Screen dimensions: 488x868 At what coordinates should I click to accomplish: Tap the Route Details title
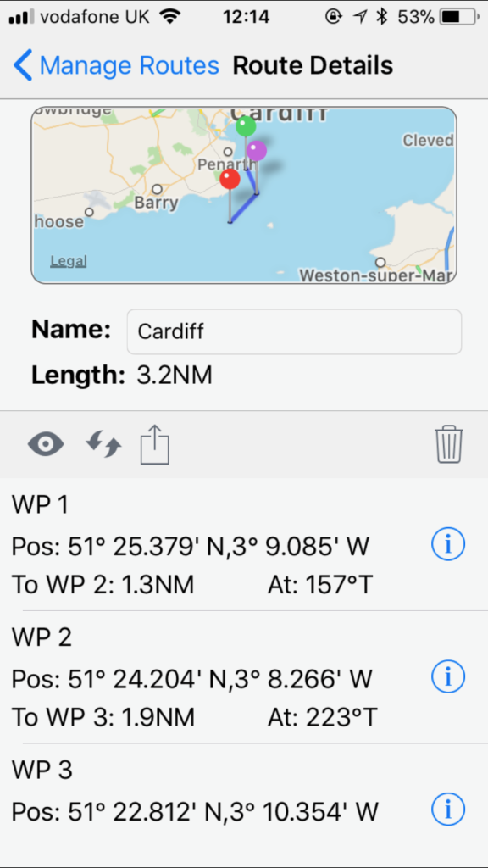tap(313, 65)
